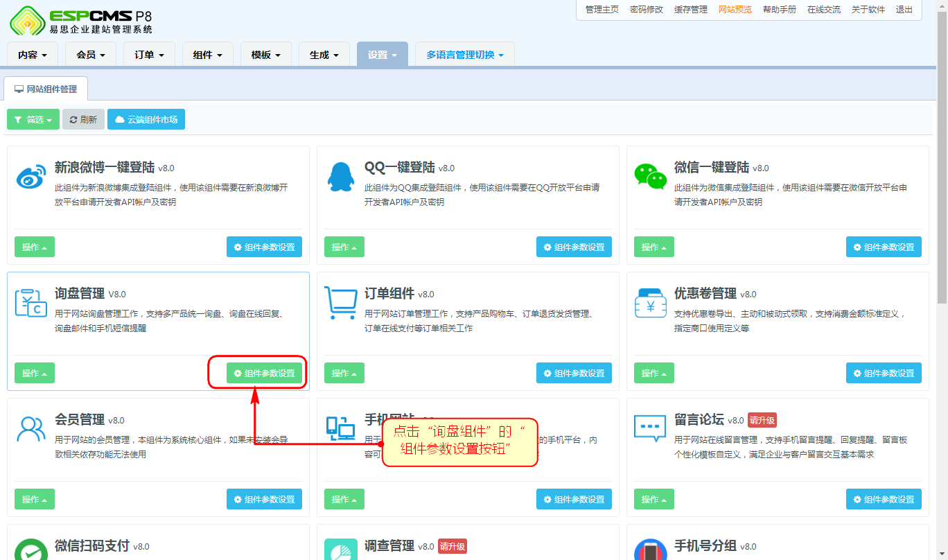Select the 网站组件管理 tab

point(46,89)
